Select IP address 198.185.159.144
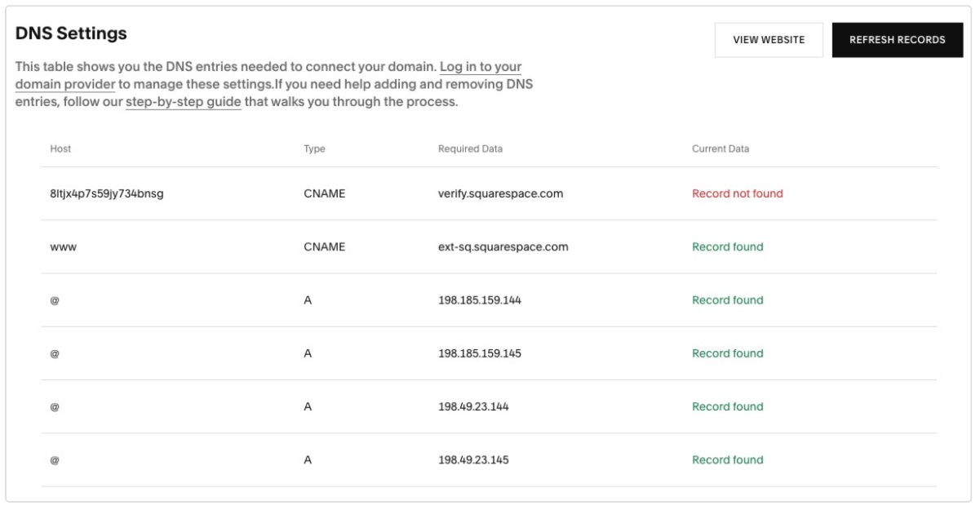The width and height of the screenshot is (980, 510). point(479,300)
